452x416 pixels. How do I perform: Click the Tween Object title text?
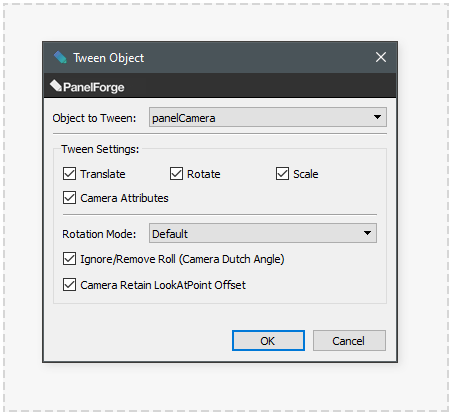click(109, 58)
